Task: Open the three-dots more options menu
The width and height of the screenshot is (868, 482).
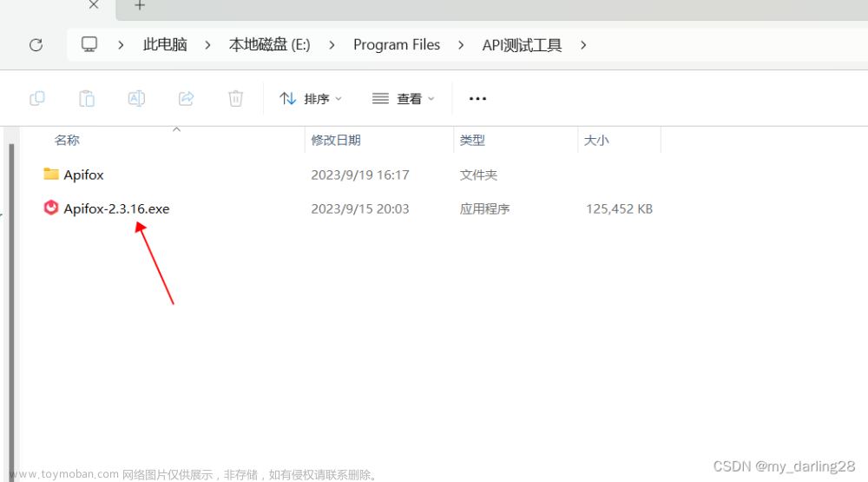Action: pos(477,99)
